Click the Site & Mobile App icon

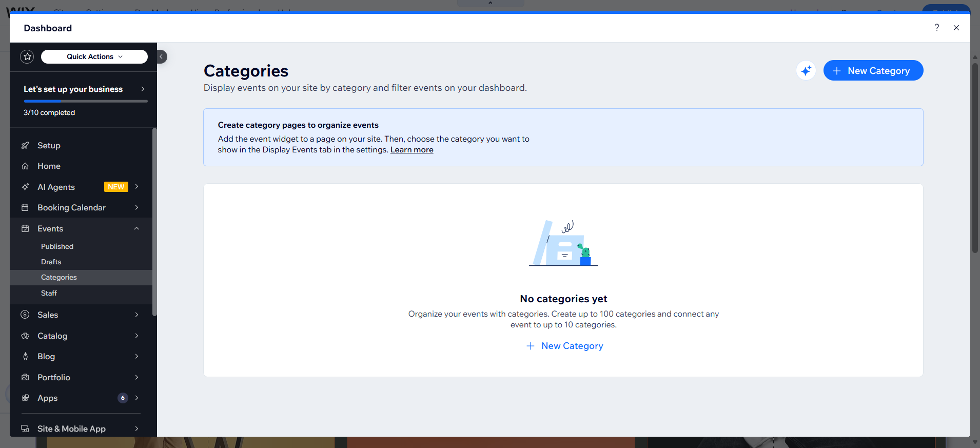pyautogui.click(x=25, y=428)
